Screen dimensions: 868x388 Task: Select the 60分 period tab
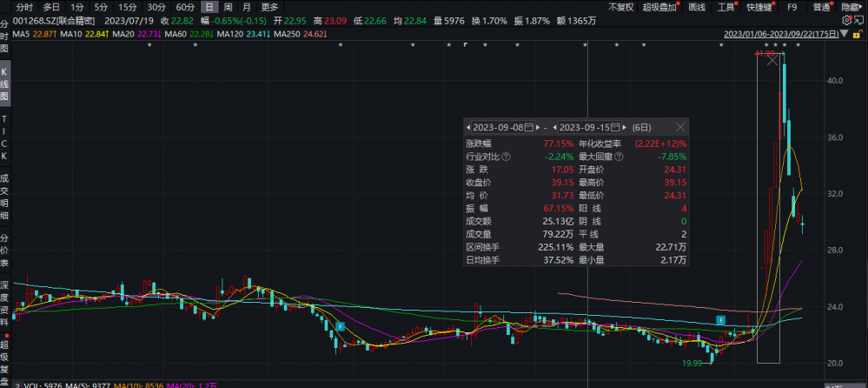pos(185,7)
